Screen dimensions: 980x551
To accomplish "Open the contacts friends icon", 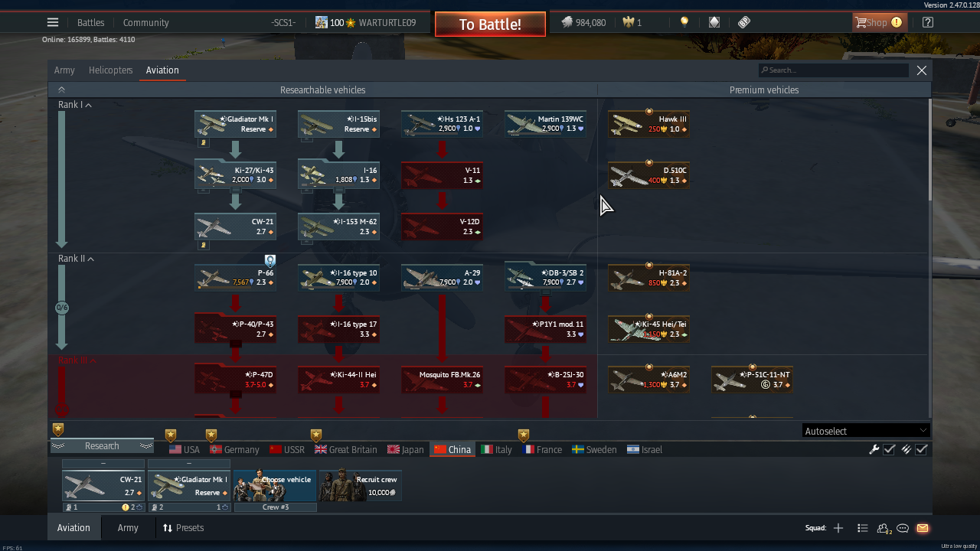I will 884,528.
